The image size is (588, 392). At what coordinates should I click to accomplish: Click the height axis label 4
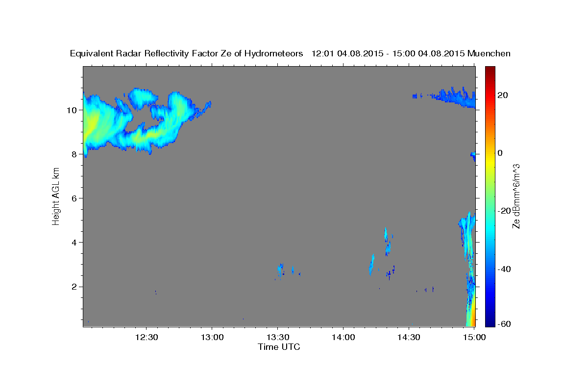(x=74, y=243)
